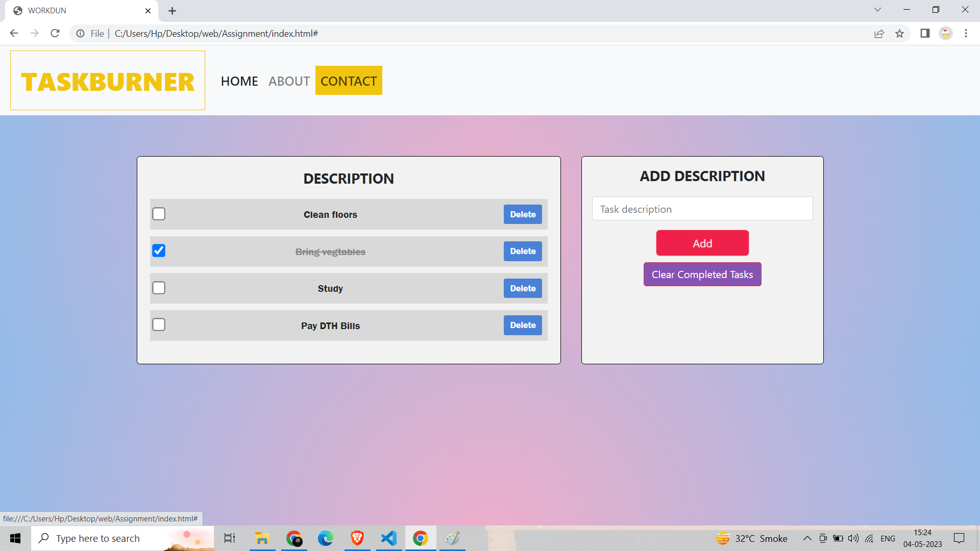Click Clear Completed Tasks button
The width and height of the screenshot is (980, 551).
pyautogui.click(x=702, y=274)
